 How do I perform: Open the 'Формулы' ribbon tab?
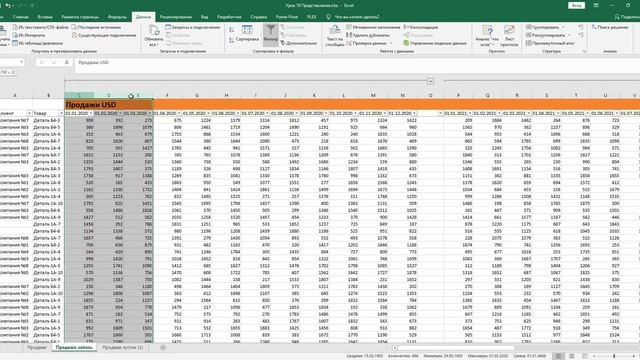[x=117, y=17]
